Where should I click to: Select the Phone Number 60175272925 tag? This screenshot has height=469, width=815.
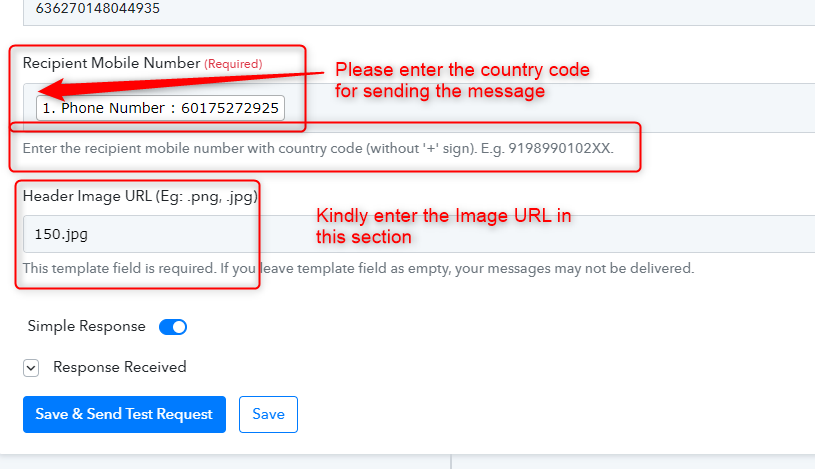160,108
